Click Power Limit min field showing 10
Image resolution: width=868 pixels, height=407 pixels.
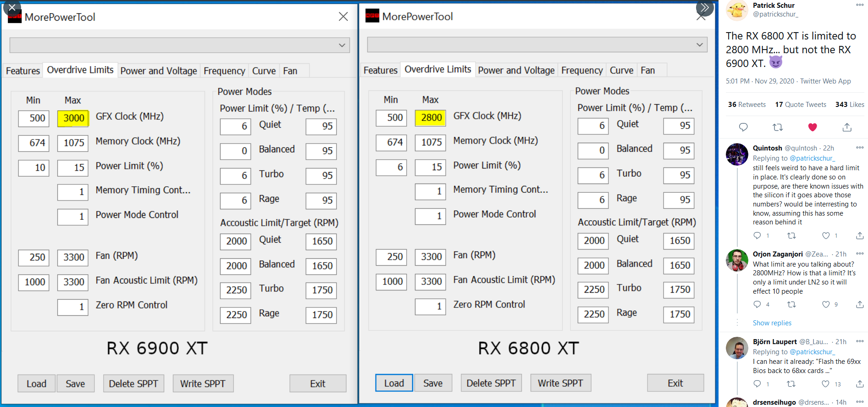pyautogui.click(x=33, y=168)
